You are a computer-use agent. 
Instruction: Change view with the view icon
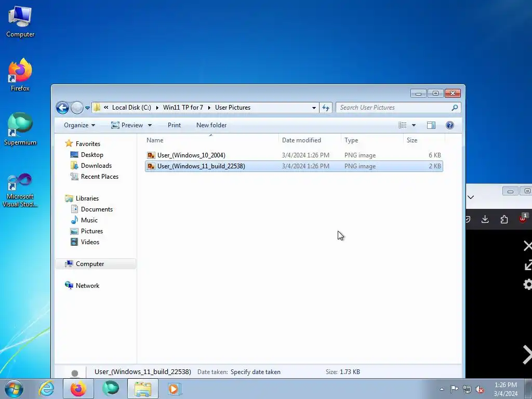tap(403, 125)
